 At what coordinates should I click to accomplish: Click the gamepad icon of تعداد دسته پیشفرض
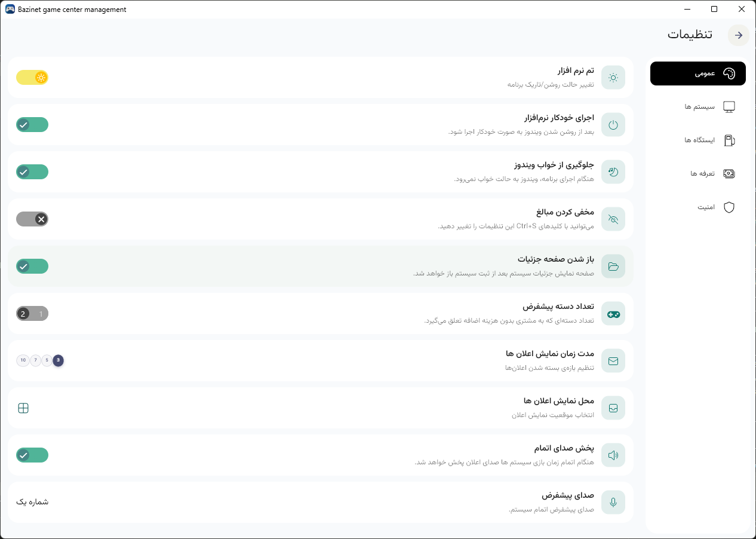(x=613, y=314)
